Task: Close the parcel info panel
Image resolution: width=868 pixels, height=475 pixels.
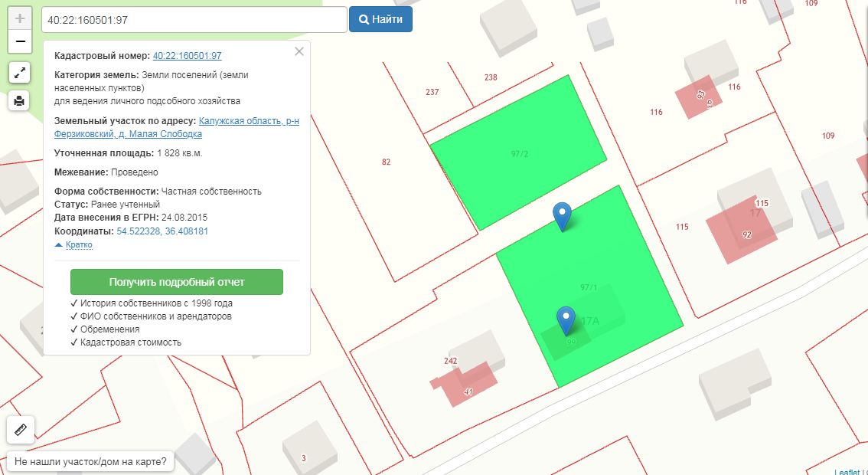Action: tap(299, 51)
